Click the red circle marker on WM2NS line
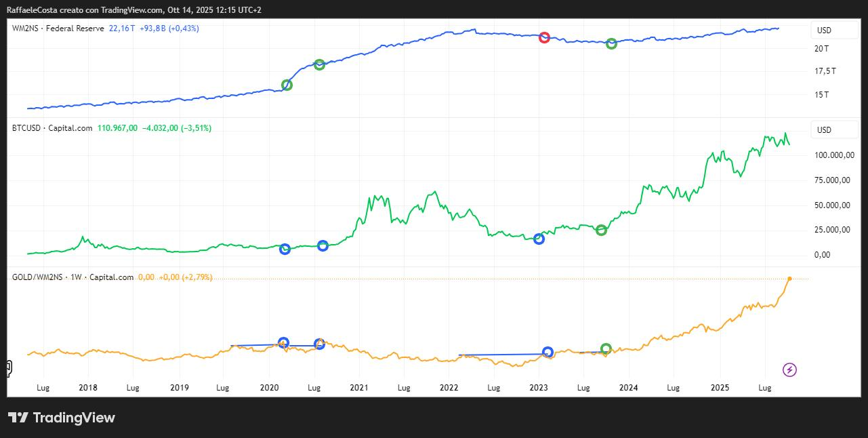This screenshot has width=868, height=438. [544, 37]
